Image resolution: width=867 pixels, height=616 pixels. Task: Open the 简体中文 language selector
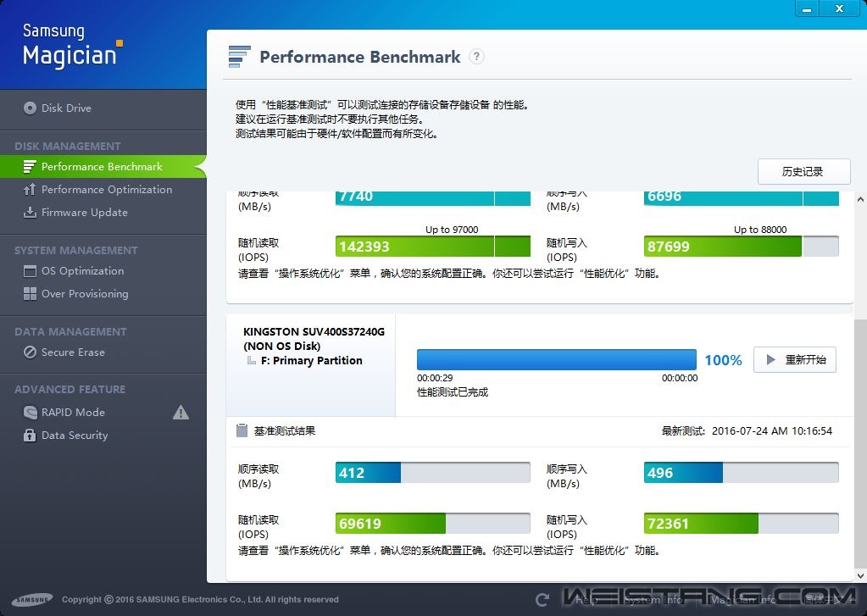coord(830,599)
